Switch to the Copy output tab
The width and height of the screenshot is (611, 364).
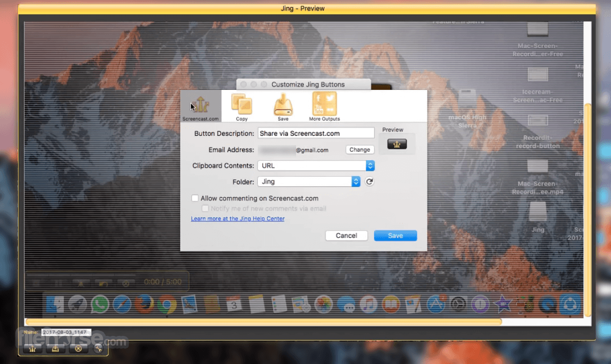click(x=241, y=107)
